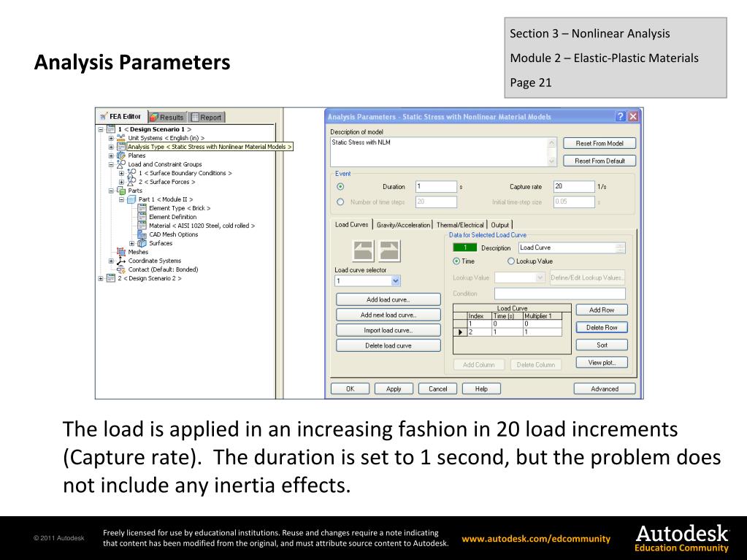
Task: Open the Thermal/Electrical tab
Action: point(460,225)
